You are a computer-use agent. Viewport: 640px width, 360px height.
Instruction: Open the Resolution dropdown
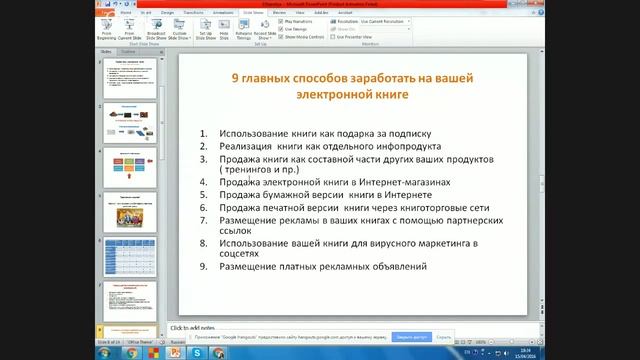(x=385, y=21)
